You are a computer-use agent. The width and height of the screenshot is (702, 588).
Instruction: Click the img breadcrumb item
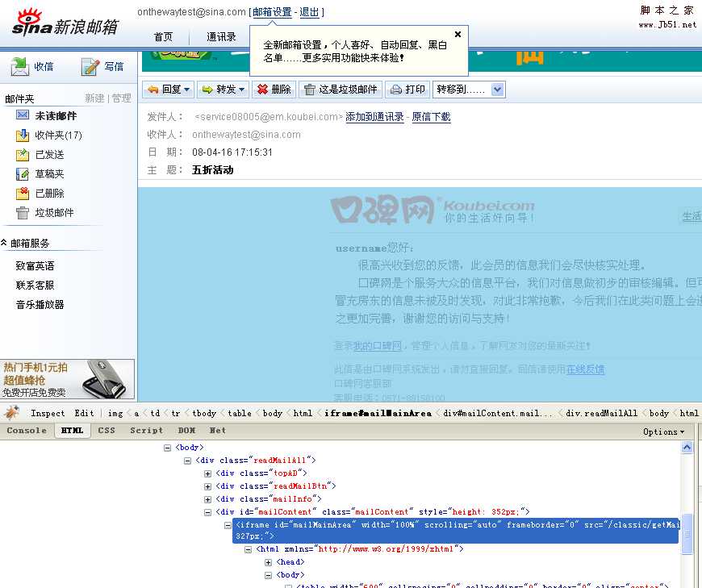point(115,413)
